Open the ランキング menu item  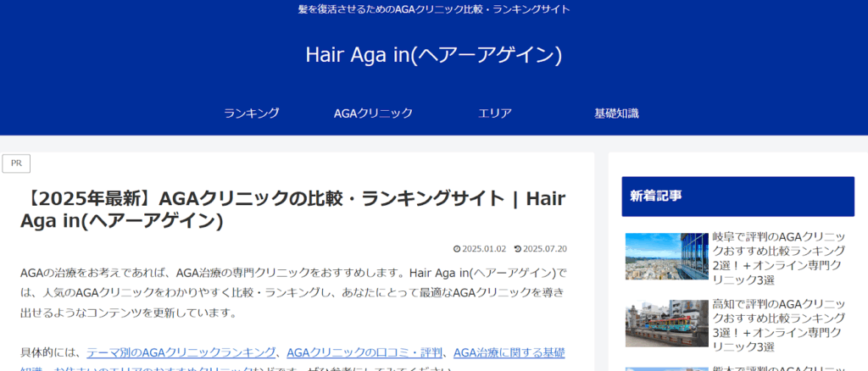point(252,113)
